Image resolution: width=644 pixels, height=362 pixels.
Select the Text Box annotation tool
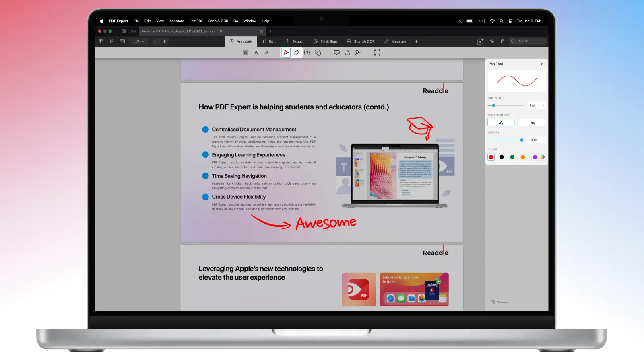click(307, 53)
